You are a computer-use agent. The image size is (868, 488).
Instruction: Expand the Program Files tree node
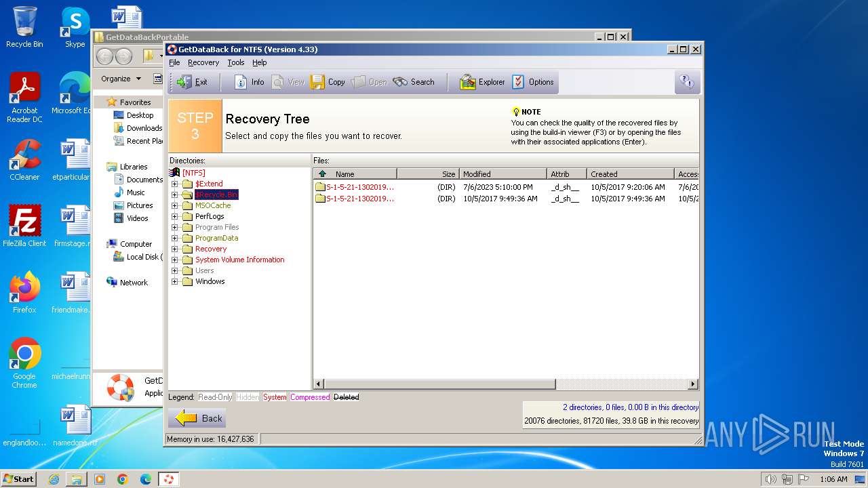pos(174,227)
